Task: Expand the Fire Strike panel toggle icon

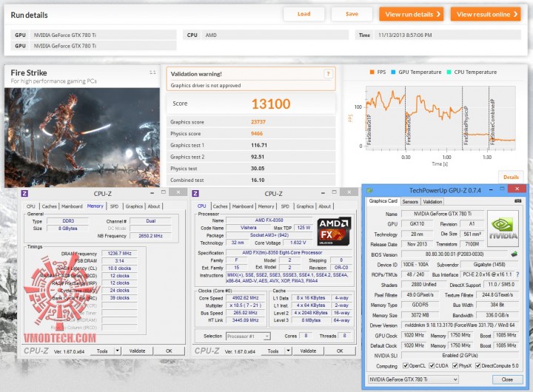Action: (x=152, y=72)
